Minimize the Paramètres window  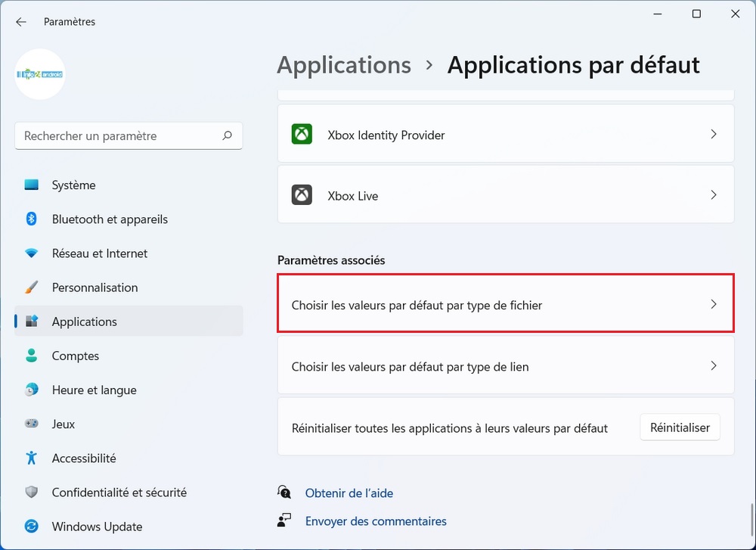[658, 14]
